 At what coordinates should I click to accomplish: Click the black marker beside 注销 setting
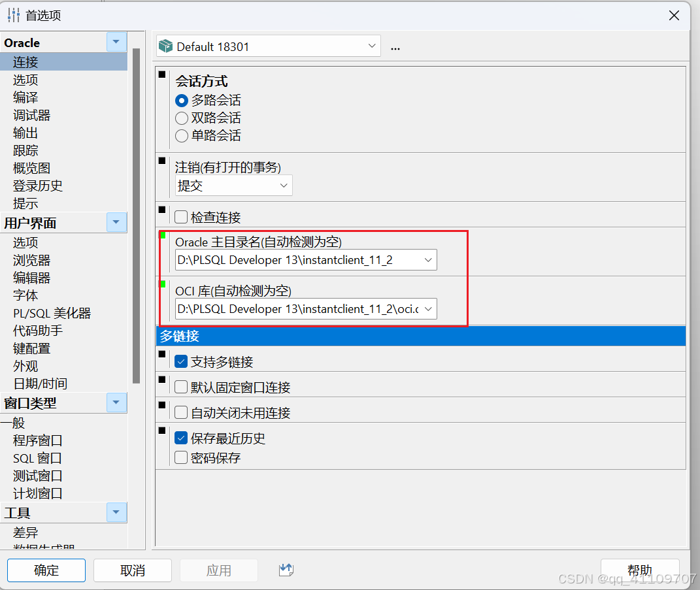[x=161, y=160]
